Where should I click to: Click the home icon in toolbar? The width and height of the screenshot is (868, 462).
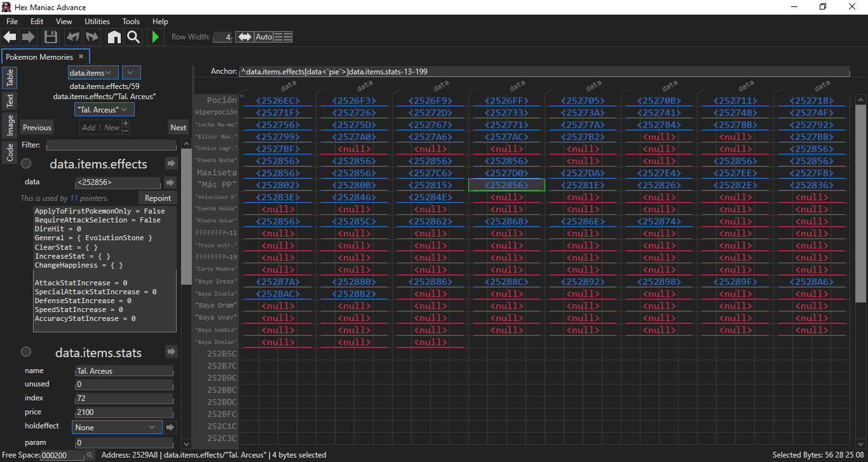tap(114, 37)
